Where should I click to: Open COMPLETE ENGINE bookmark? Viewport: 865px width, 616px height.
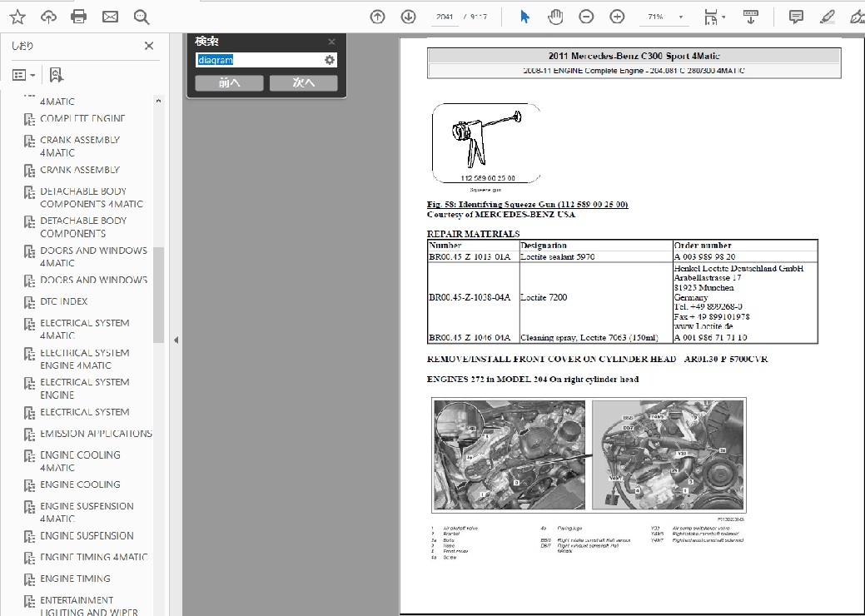click(x=82, y=118)
